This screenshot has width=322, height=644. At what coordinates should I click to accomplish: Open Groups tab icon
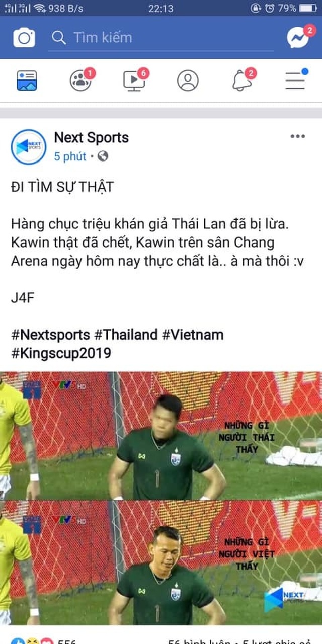(81, 80)
